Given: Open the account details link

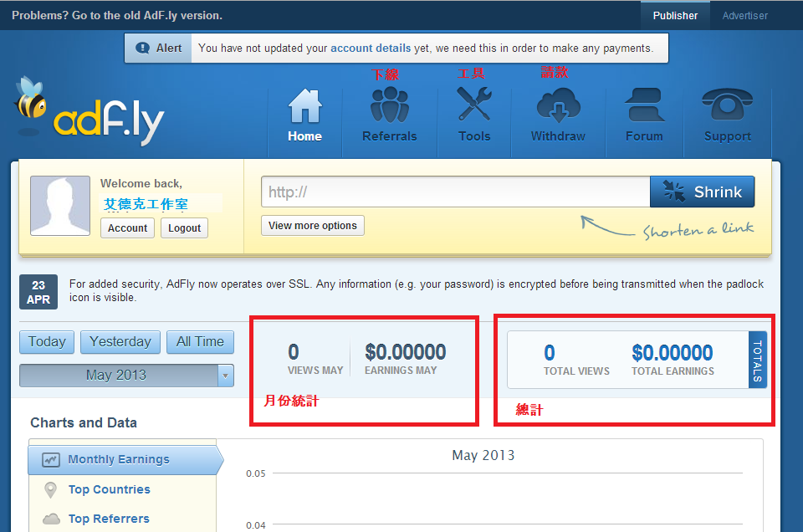Looking at the screenshot, I should pos(371,49).
